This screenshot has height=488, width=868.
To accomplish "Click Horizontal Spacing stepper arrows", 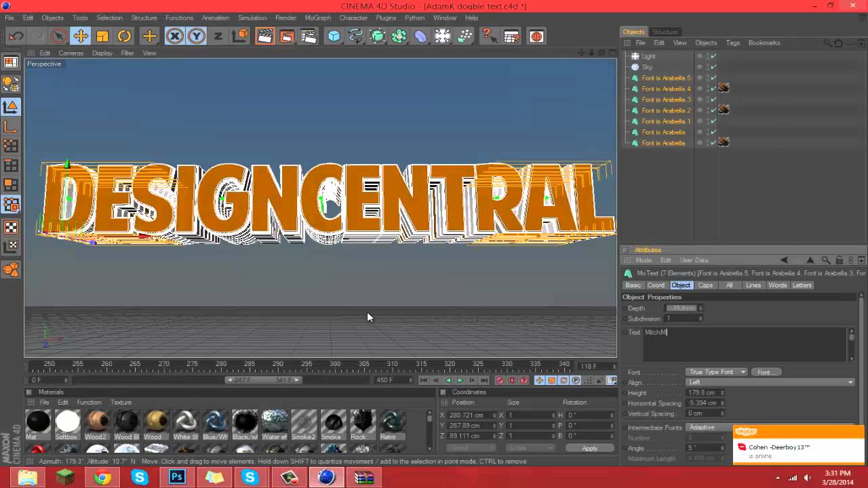I will 722,403.
